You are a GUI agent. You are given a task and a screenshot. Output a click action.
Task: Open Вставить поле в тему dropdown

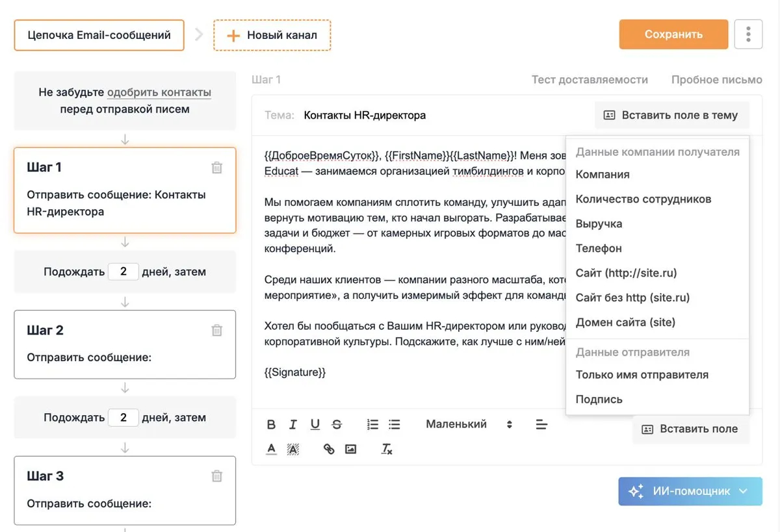671,115
